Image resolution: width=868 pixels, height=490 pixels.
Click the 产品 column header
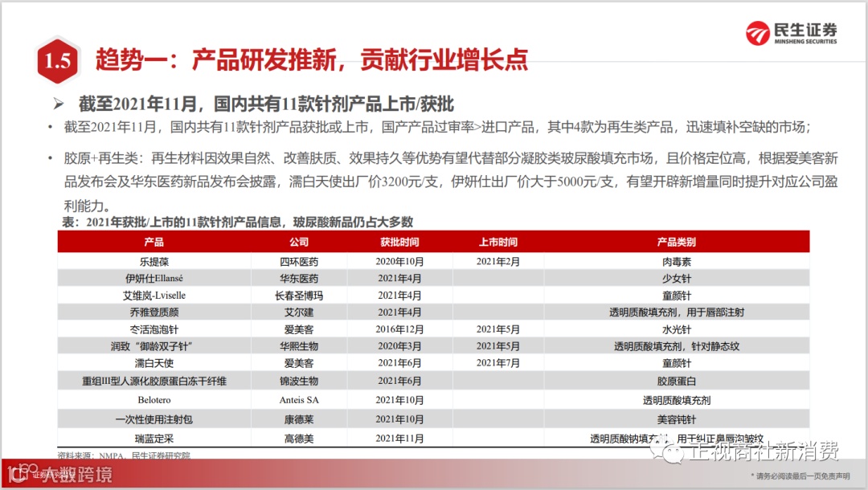pos(154,242)
